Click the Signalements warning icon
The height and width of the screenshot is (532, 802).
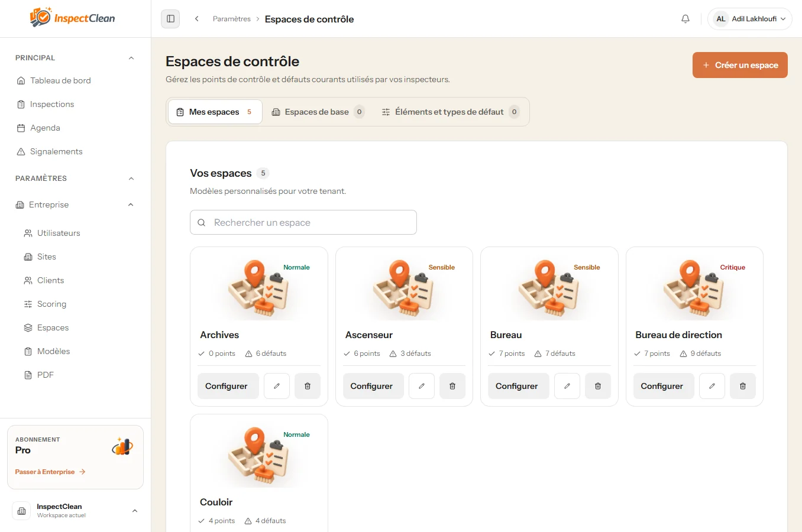[21, 151]
